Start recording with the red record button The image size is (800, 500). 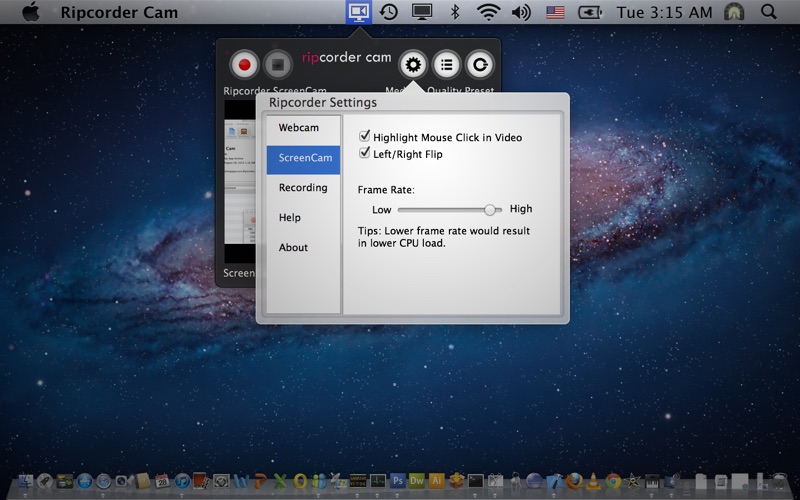point(244,66)
